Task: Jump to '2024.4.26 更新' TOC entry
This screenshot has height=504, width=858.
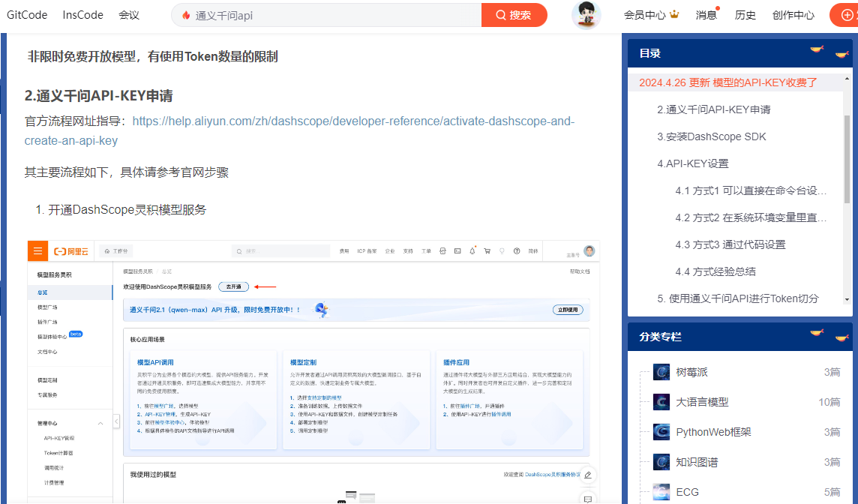Action: coord(728,82)
